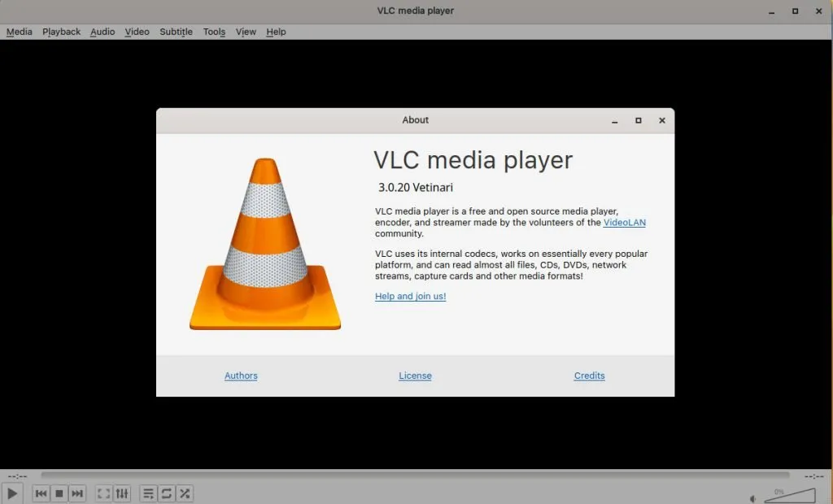Open the Media menu
This screenshot has width=833, height=504.
[20, 32]
